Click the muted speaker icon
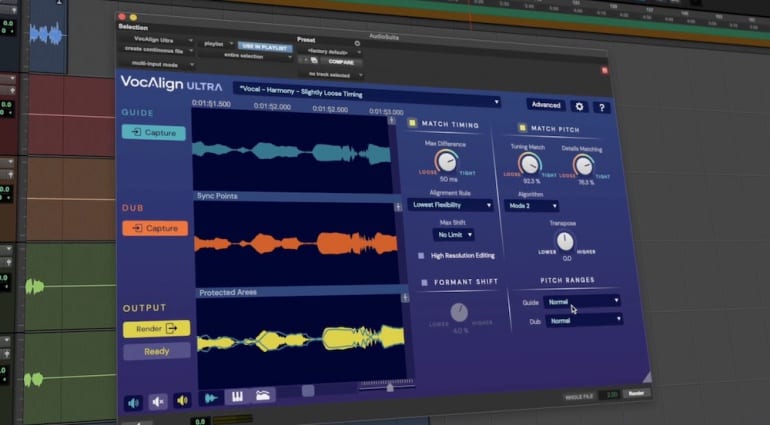Viewport: 770px width, 425px height. [158, 402]
